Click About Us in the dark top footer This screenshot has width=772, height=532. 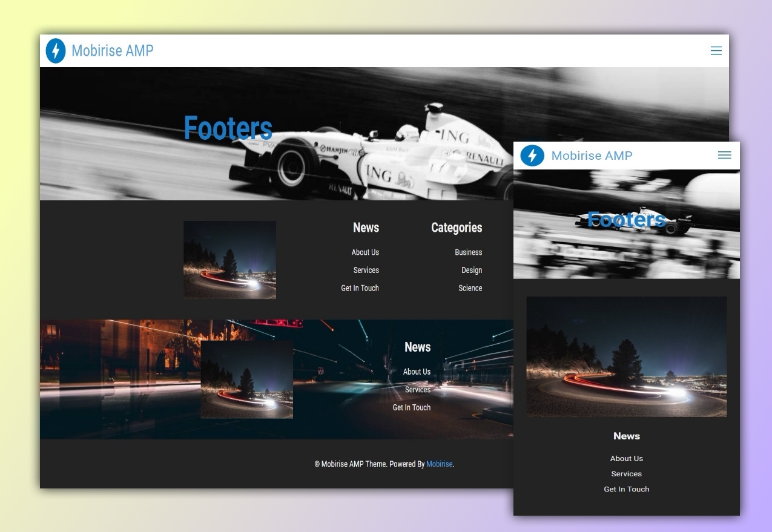click(365, 252)
